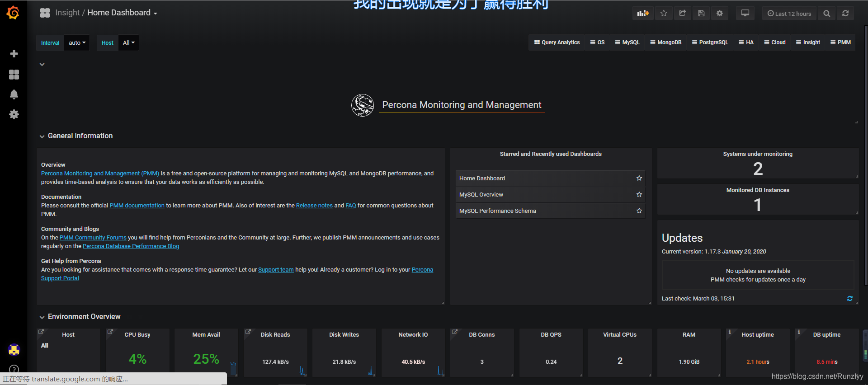Image resolution: width=868 pixels, height=385 pixels.
Task: Click the dashboard grid icon beside Insight
Action: click(45, 13)
